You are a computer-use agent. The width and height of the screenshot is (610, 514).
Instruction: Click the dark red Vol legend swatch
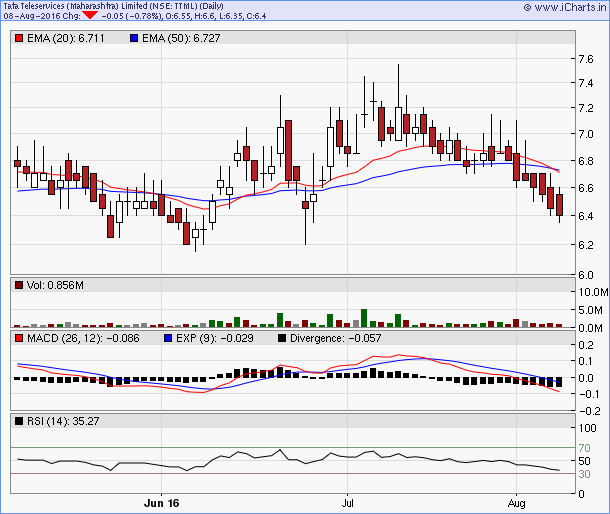(x=19, y=286)
